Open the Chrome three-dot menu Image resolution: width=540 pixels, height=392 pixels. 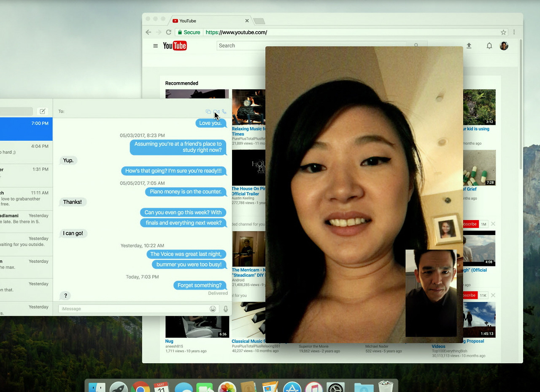coord(514,32)
